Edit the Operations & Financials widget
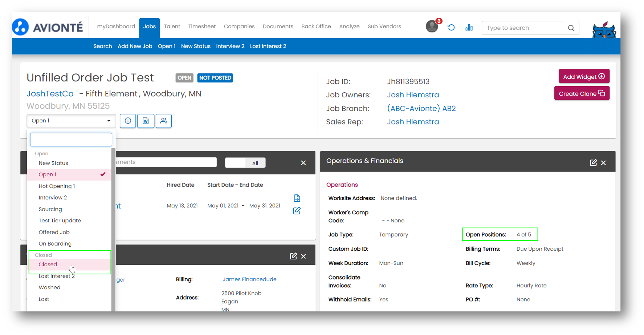Image resolution: width=644 pixels, height=335 pixels. (x=593, y=163)
